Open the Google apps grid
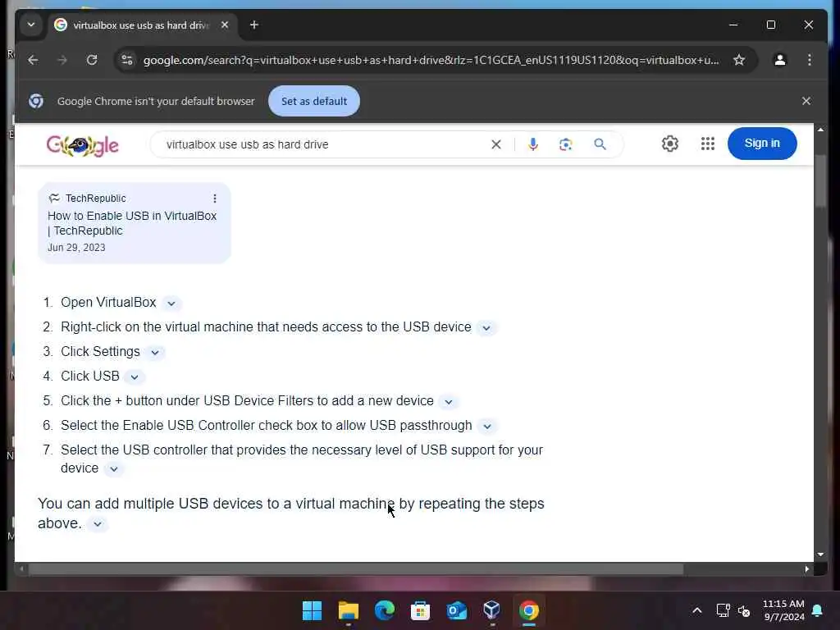 [708, 144]
